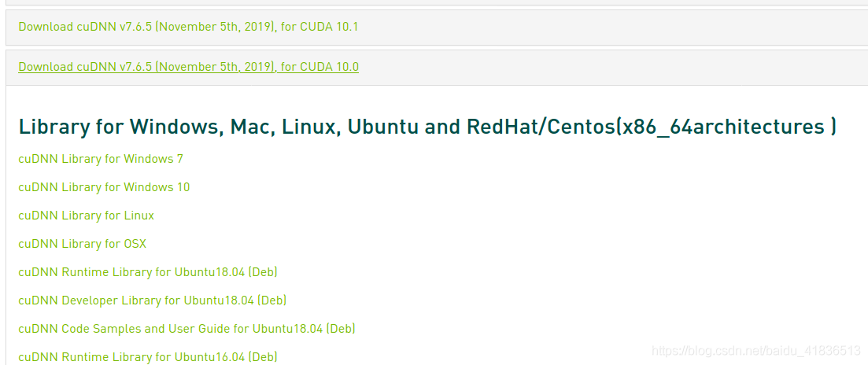
Task: Click cuDNN Developer Library for Ubuntu18.04 (Deb)
Action: [152, 300]
